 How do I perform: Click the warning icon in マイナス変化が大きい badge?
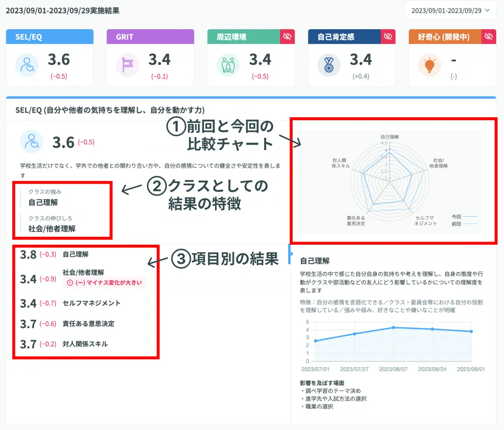70,283
